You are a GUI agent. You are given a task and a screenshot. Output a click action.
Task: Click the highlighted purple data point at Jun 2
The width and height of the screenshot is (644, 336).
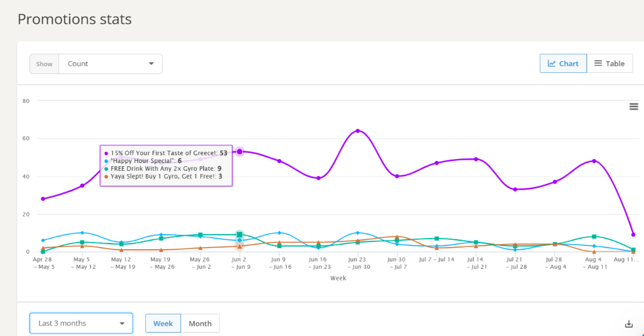pyautogui.click(x=240, y=151)
